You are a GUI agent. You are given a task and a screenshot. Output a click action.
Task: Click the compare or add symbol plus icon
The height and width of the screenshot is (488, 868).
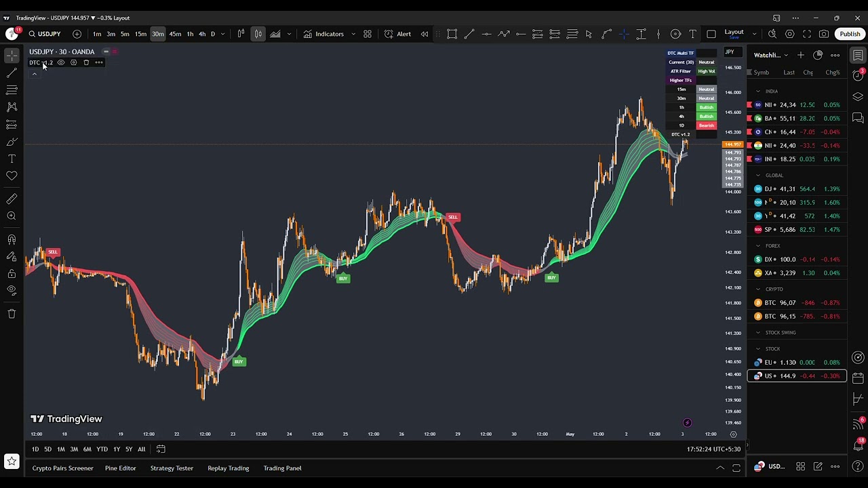click(x=77, y=34)
